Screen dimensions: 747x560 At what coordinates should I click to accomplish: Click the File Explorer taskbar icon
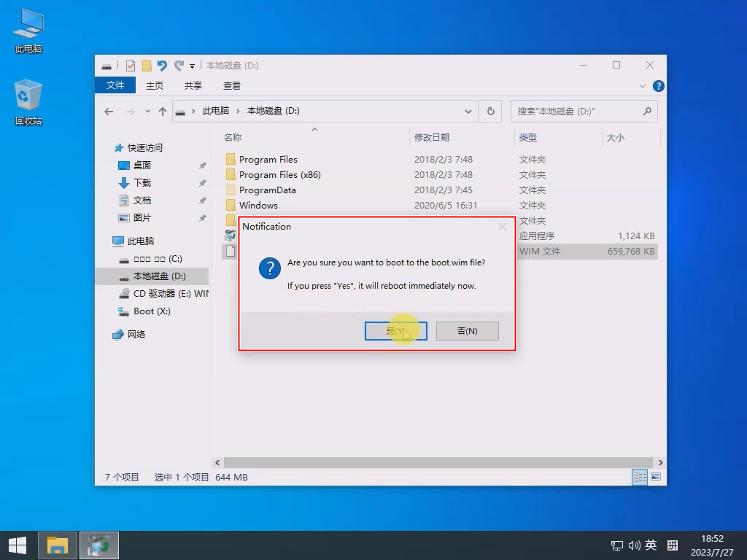pyautogui.click(x=57, y=545)
